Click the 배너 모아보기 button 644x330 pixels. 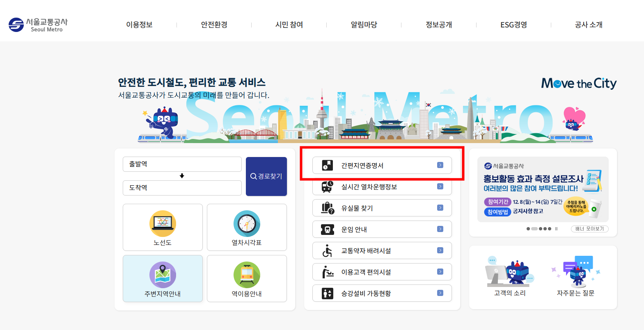590,229
